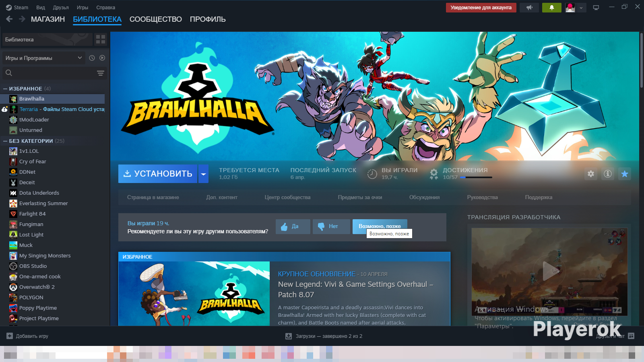
Task: Click the achievements progress bar
Action: 476,177
